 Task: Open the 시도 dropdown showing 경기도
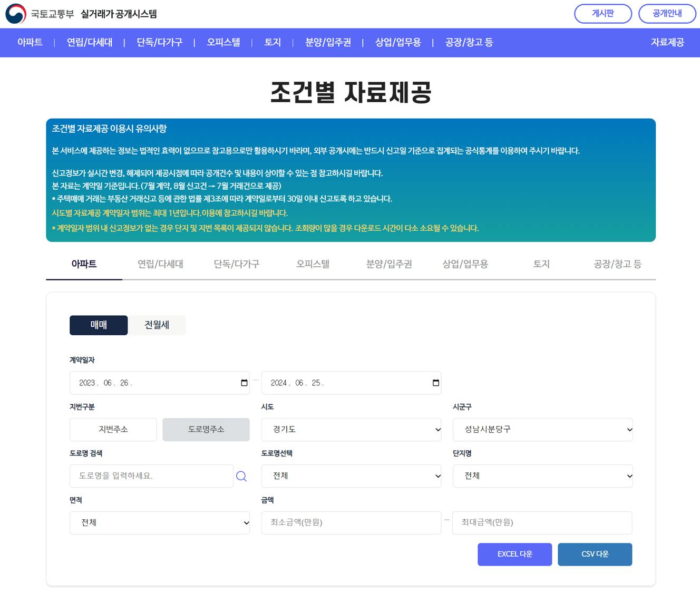(351, 430)
